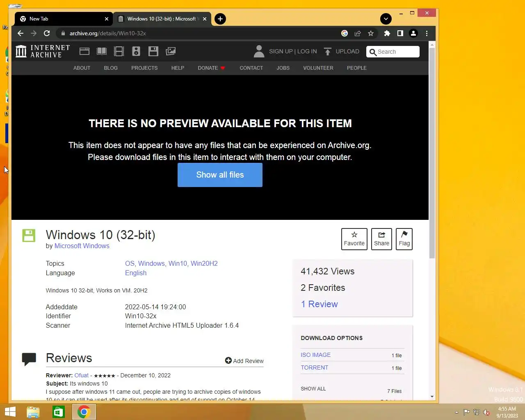Open reviewer Ofuat's profile link

pos(82,375)
